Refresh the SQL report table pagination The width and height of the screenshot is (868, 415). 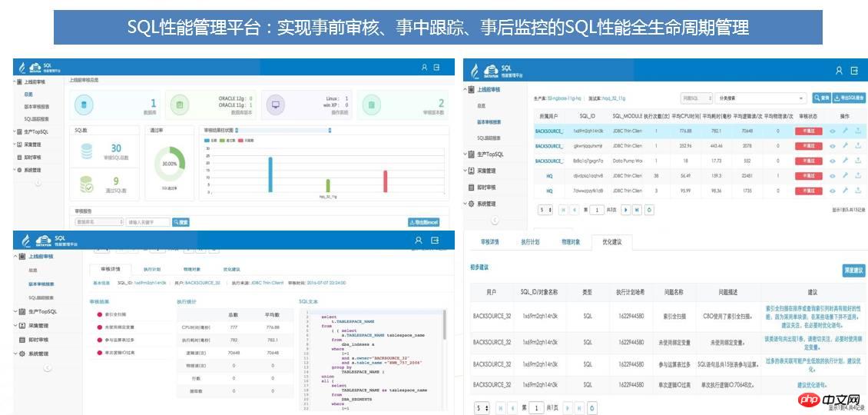tap(650, 211)
